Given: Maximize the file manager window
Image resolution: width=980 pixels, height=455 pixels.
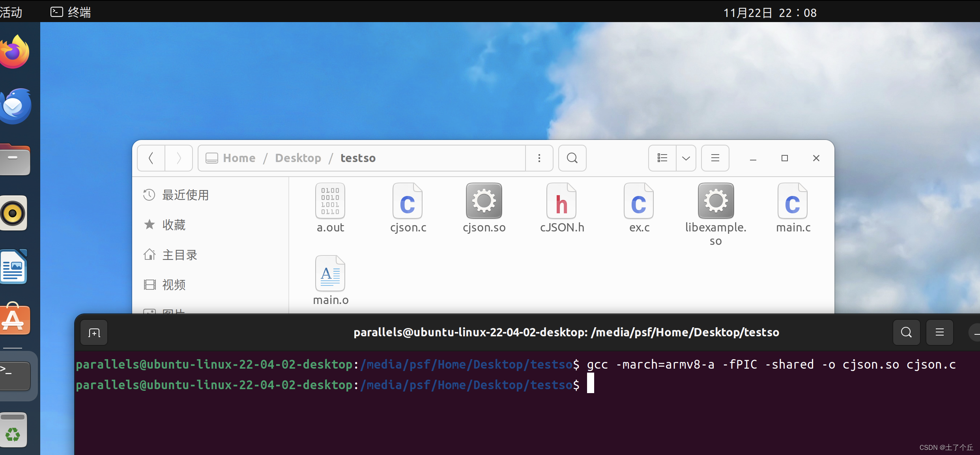Looking at the screenshot, I should coord(785,158).
